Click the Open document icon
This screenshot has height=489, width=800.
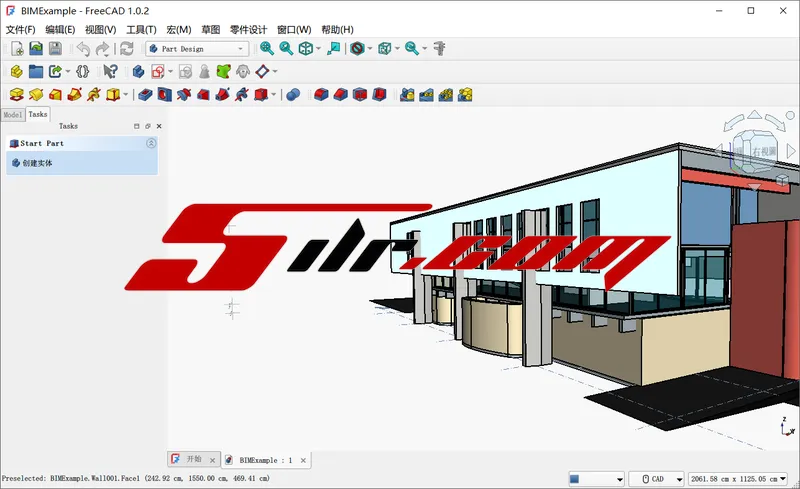pyautogui.click(x=36, y=48)
